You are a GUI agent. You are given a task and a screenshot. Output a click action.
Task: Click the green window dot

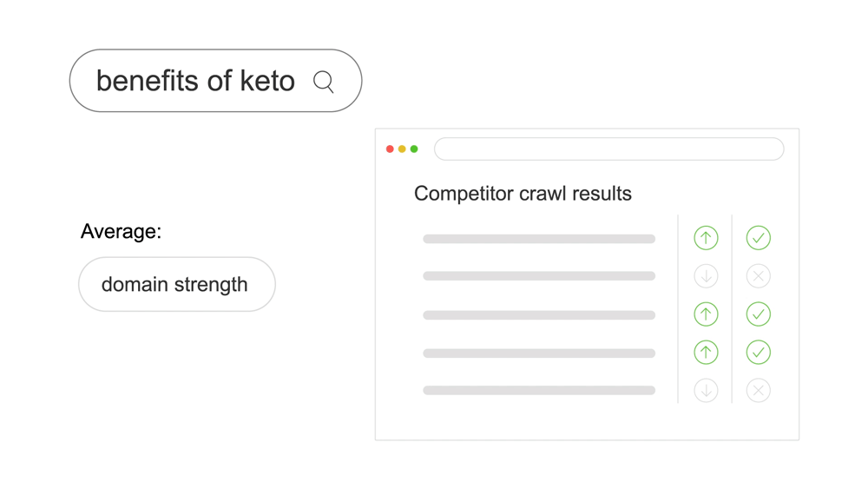[414, 149]
